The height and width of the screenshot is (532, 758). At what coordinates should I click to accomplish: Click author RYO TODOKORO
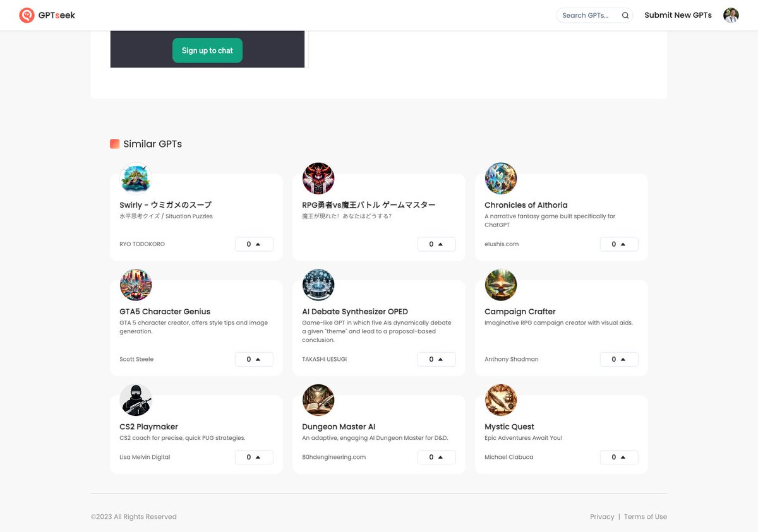pos(142,244)
